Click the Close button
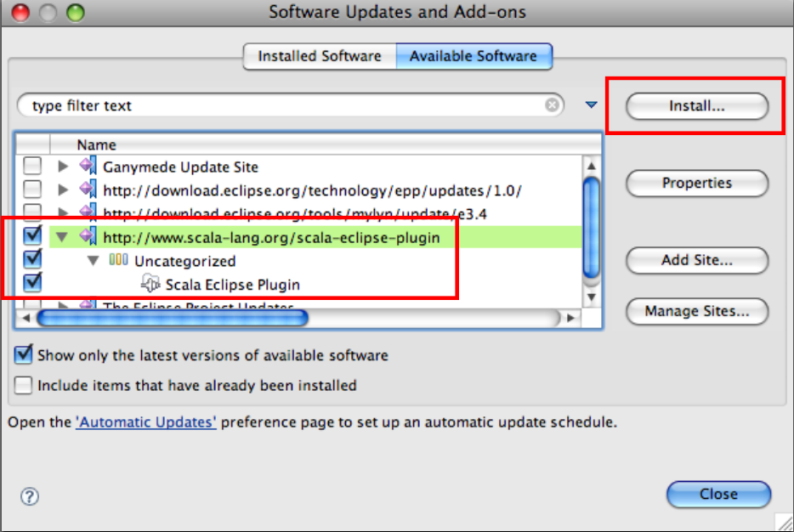 point(718,494)
